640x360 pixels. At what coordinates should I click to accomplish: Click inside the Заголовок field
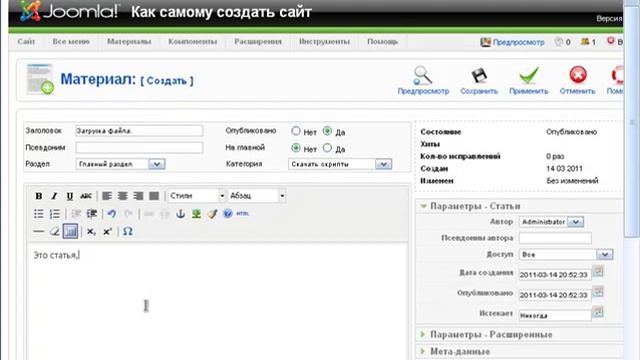click(x=139, y=131)
